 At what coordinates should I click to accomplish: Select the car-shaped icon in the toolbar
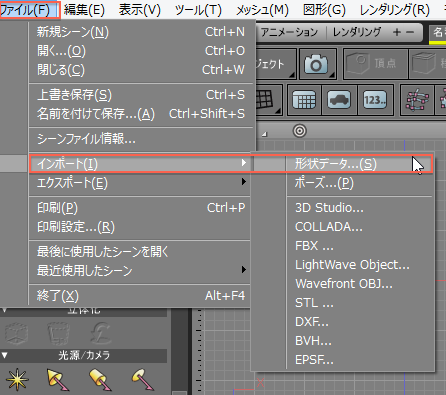pyautogui.click(x=339, y=99)
